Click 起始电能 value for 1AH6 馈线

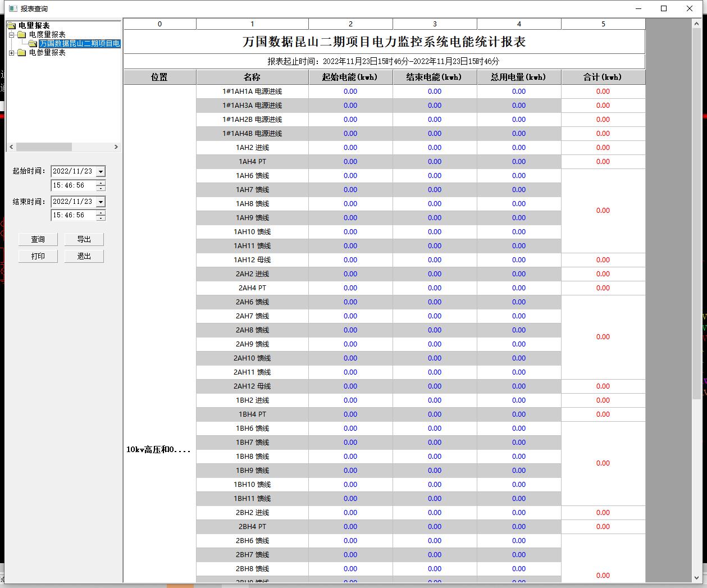coord(351,176)
